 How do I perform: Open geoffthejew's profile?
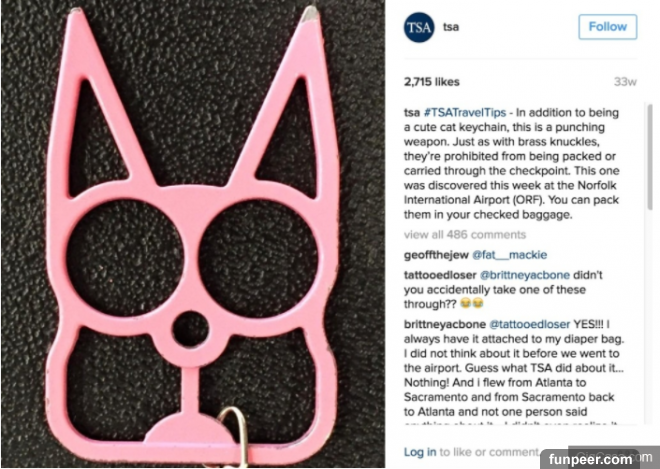[436, 255]
